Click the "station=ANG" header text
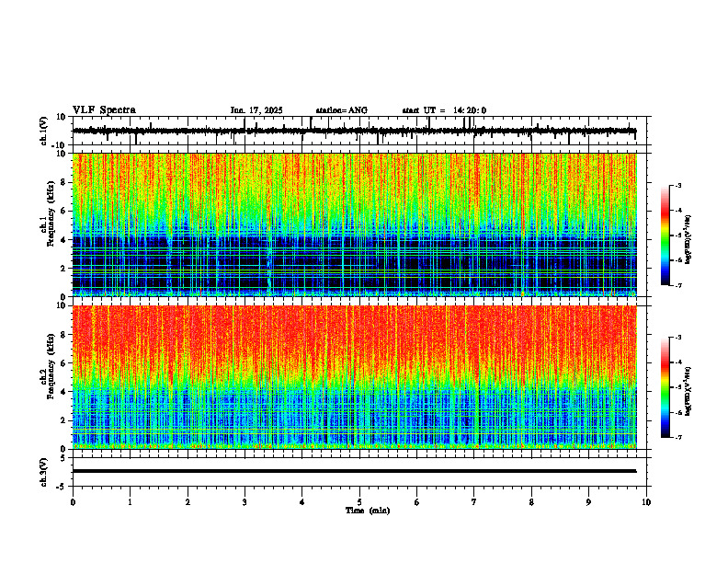This screenshot has width=728, height=563. (342, 110)
